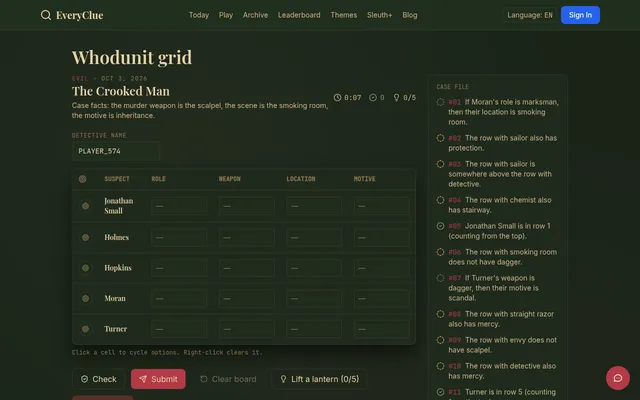Click Lift a lantern (0/5)

(319, 379)
